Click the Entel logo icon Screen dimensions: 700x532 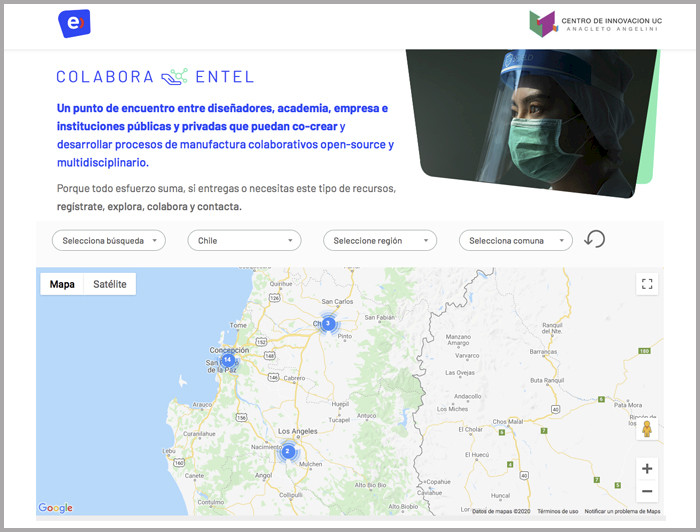coord(74,23)
